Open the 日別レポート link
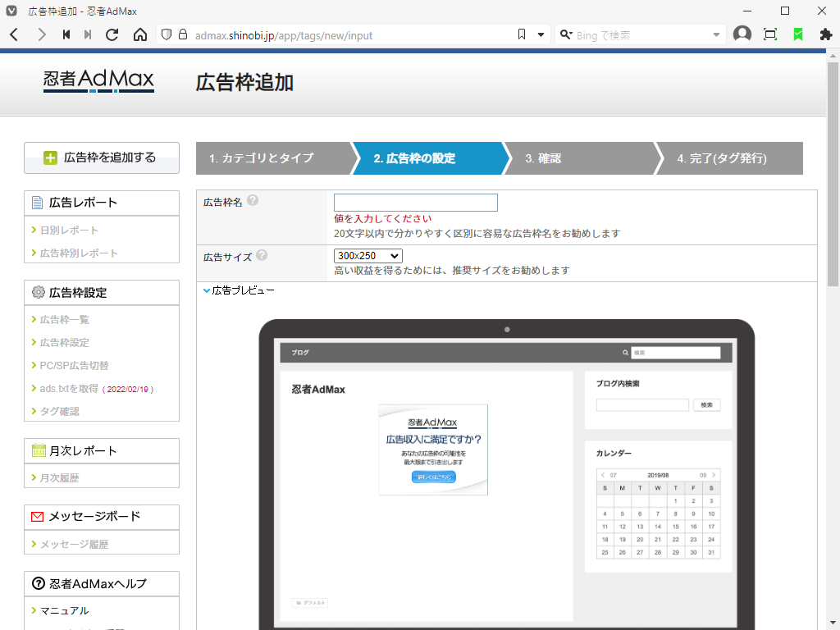This screenshot has height=630, width=840. click(x=69, y=231)
